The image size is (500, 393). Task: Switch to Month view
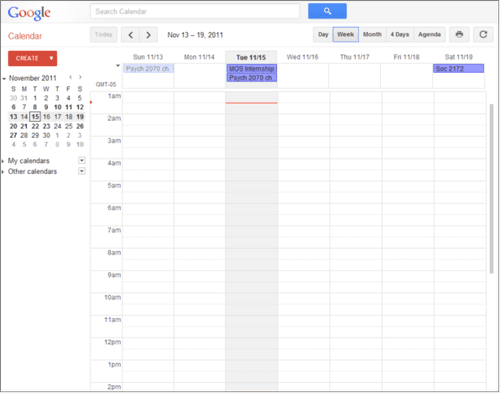372,34
